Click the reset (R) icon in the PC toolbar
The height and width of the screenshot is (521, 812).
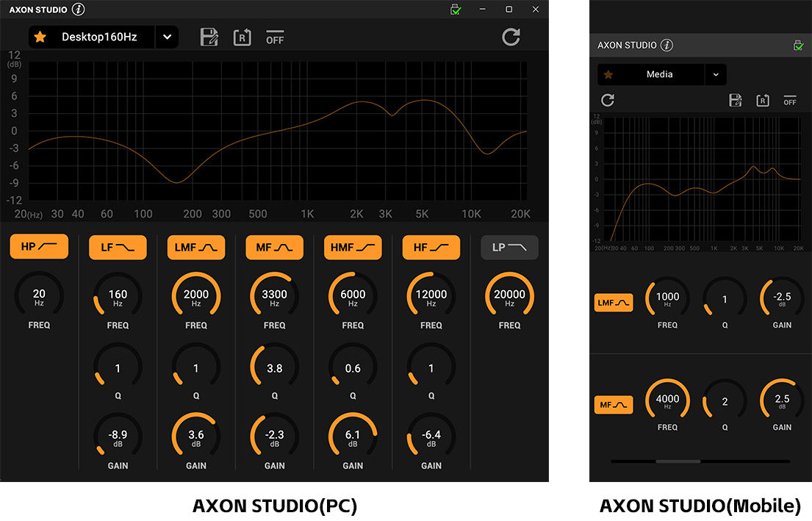(242, 37)
